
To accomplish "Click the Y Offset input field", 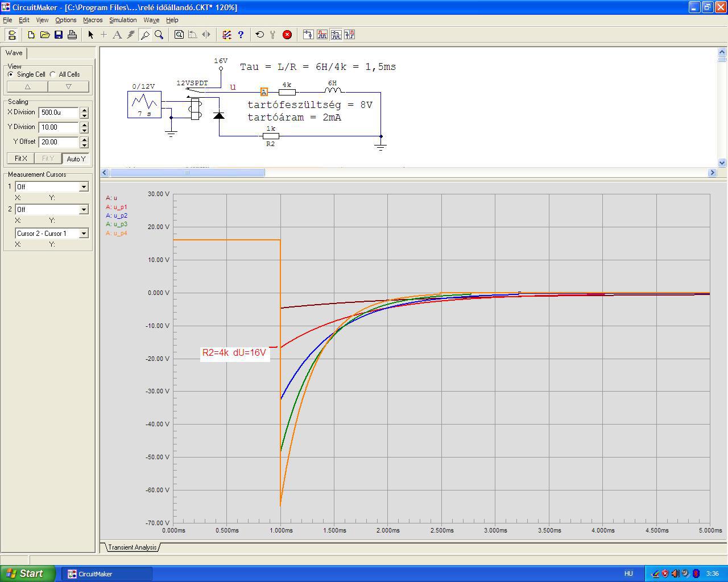I will coord(59,142).
